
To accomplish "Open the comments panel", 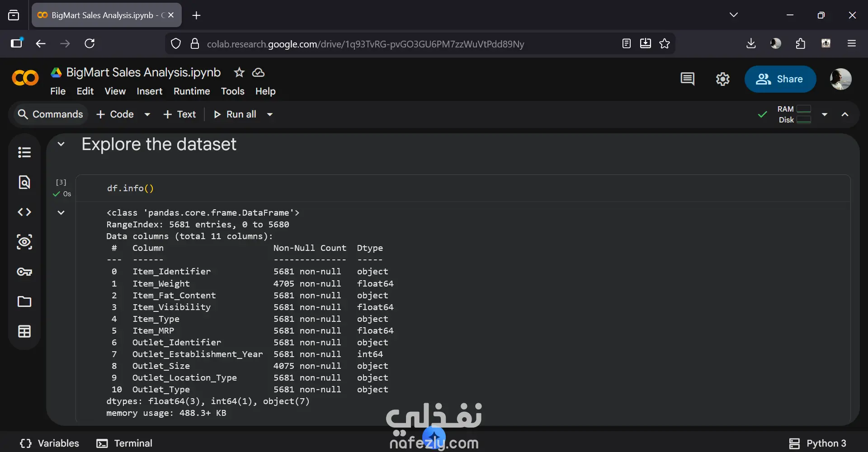I will pos(688,79).
